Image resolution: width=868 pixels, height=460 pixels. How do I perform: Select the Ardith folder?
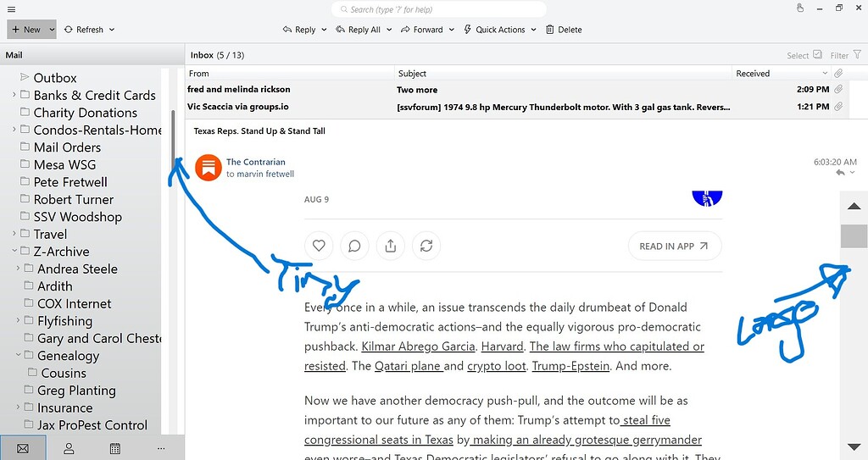tap(54, 286)
